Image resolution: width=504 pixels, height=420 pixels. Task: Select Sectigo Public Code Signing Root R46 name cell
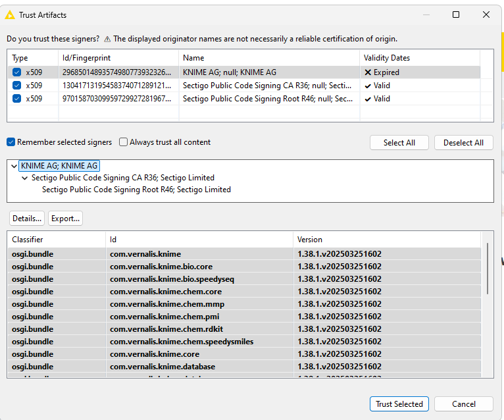269,99
